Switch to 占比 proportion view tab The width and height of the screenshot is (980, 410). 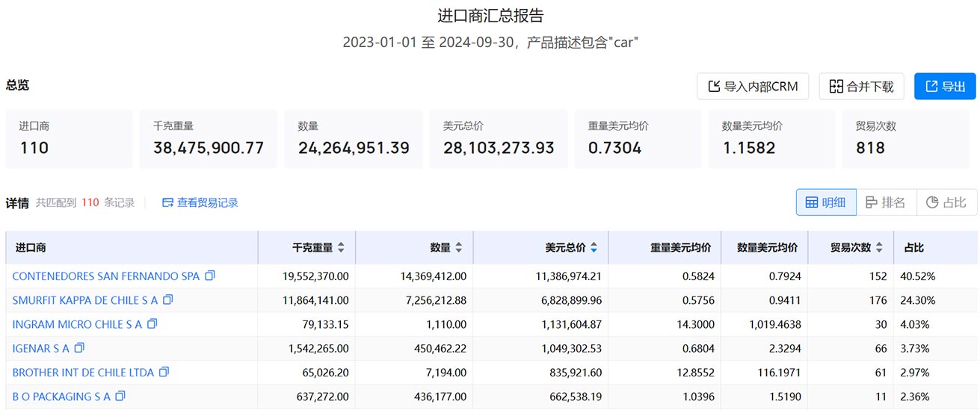click(946, 202)
